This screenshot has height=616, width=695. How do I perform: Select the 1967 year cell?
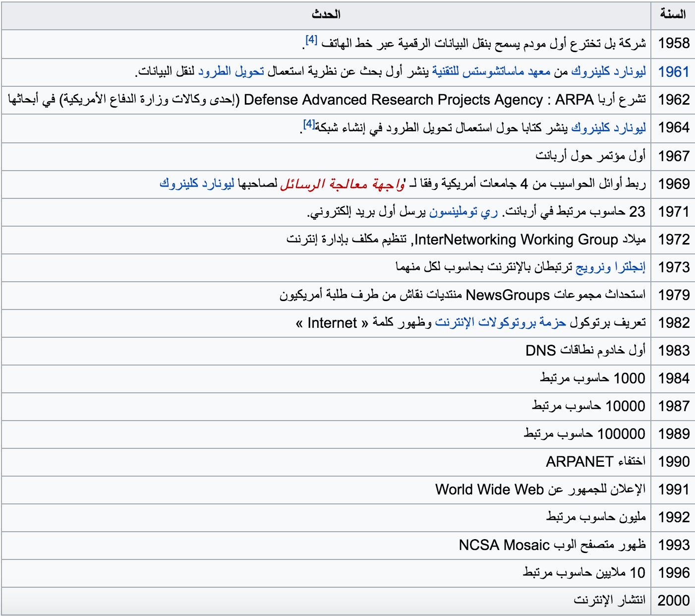(x=674, y=156)
